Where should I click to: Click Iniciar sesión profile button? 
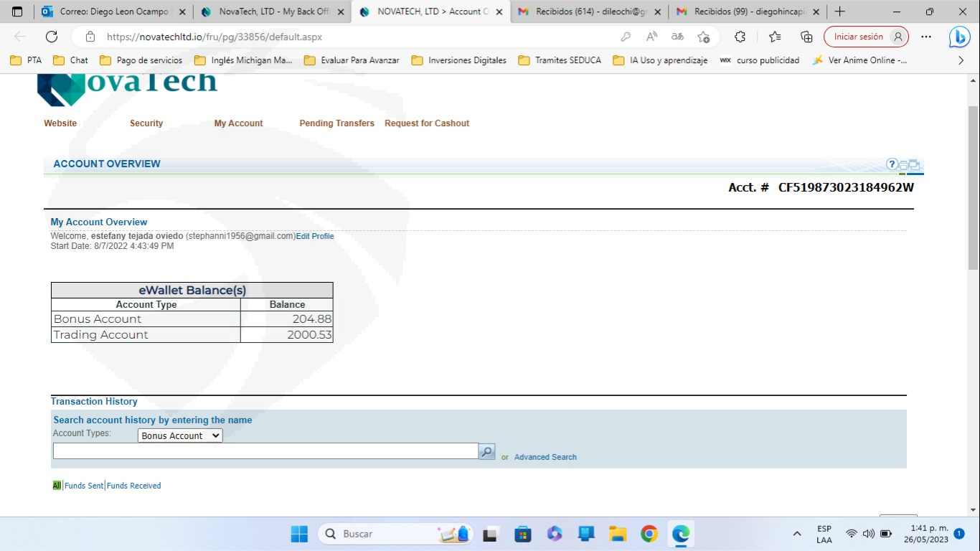pos(866,37)
